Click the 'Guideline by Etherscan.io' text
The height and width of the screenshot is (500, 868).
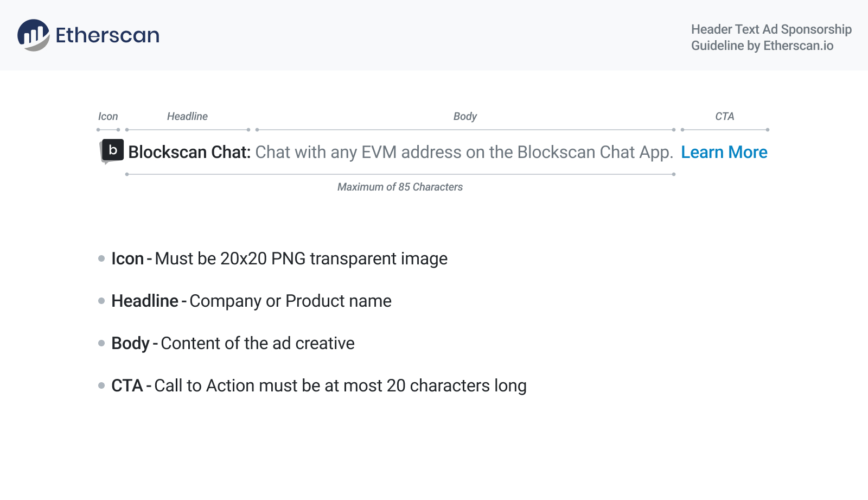pos(762,46)
